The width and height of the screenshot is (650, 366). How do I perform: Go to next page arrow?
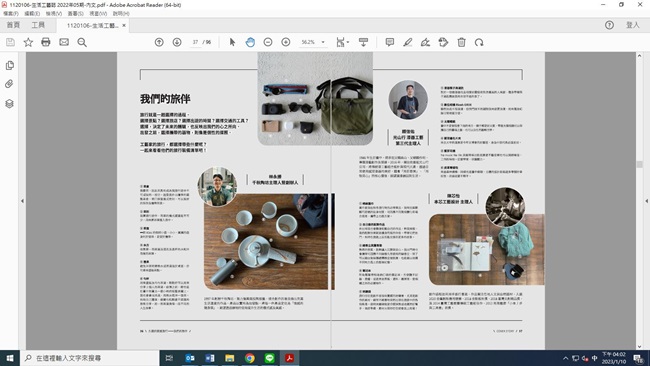pos(177,42)
